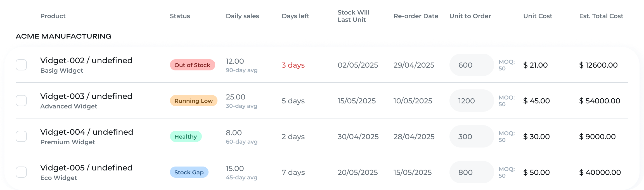This screenshot has height=190, width=644.
Task: Click the Re-order Date column header
Action: [x=416, y=16]
